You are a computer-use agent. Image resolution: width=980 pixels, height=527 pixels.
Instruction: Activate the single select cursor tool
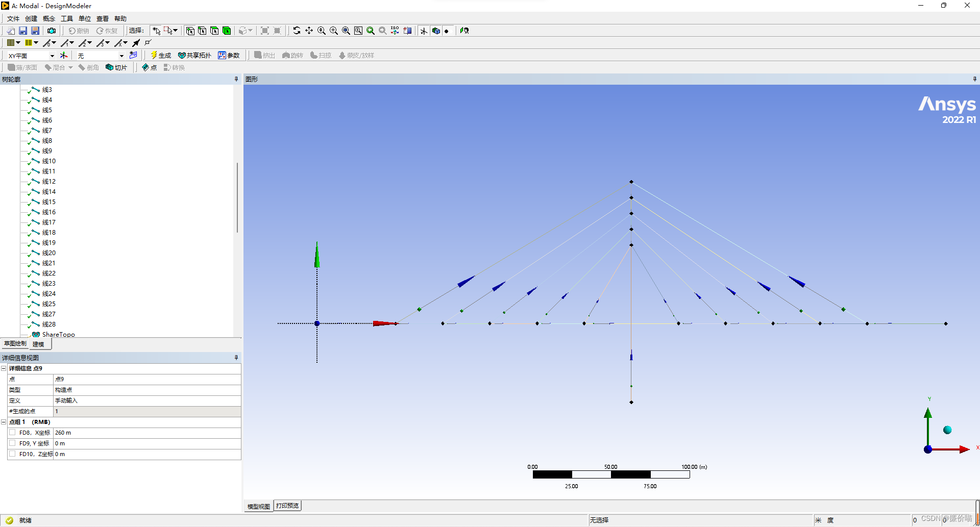tap(157, 31)
